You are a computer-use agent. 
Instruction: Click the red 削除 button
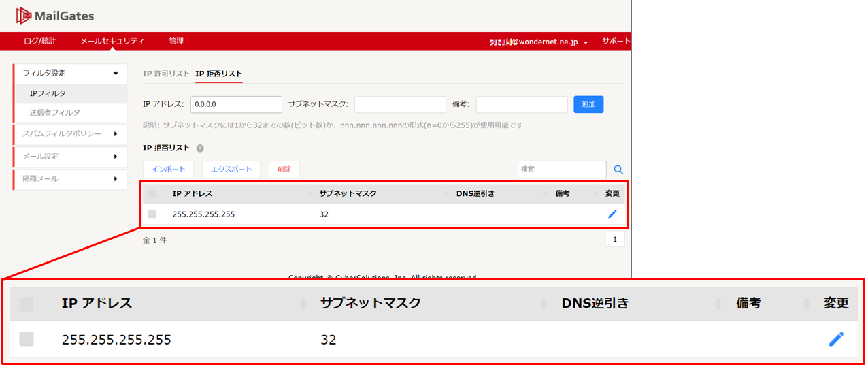click(x=284, y=169)
